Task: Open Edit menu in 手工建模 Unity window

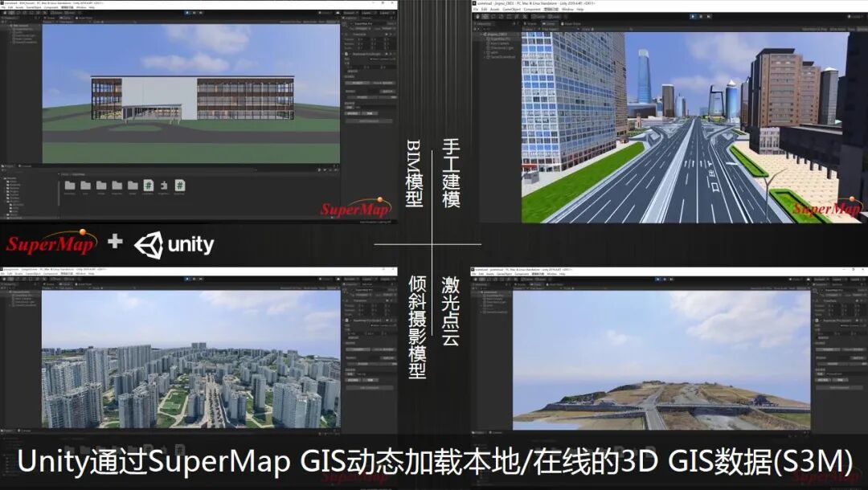Action: pos(484,10)
